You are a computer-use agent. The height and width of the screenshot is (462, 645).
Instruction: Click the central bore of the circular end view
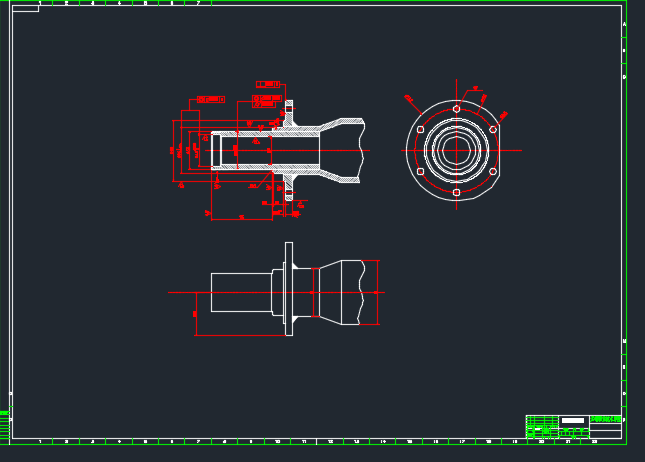pos(456,151)
